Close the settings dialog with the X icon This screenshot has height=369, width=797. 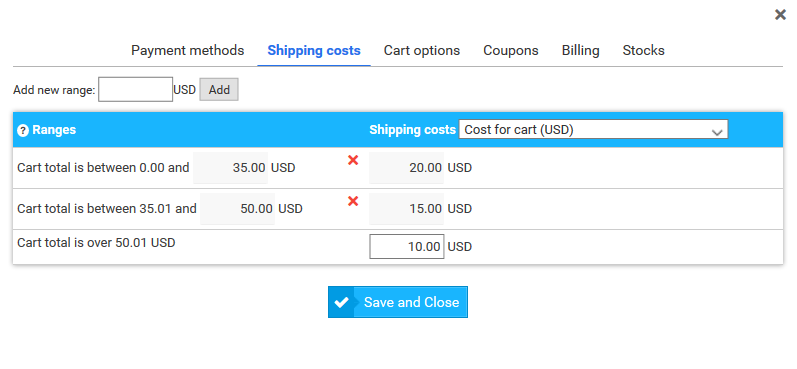click(x=780, y=15)
